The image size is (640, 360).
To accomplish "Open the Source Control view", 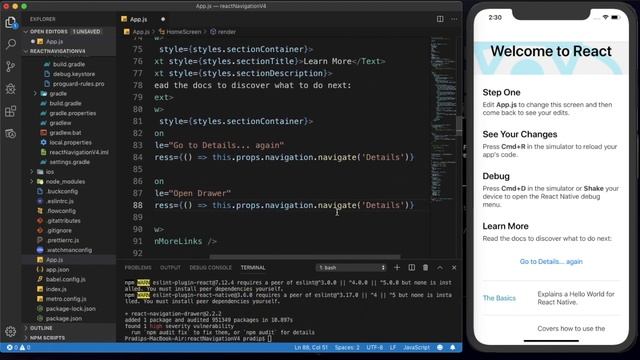I will click(x=11, y=66).
